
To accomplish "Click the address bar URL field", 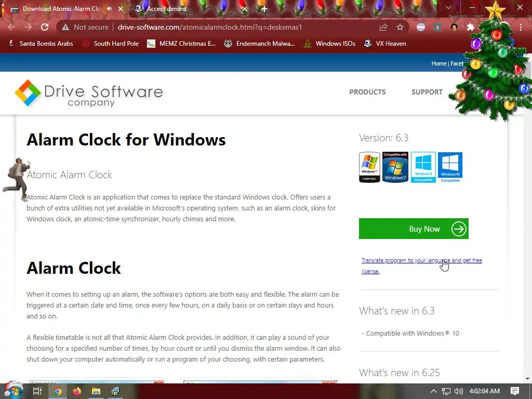I will (x=210, y=27).
